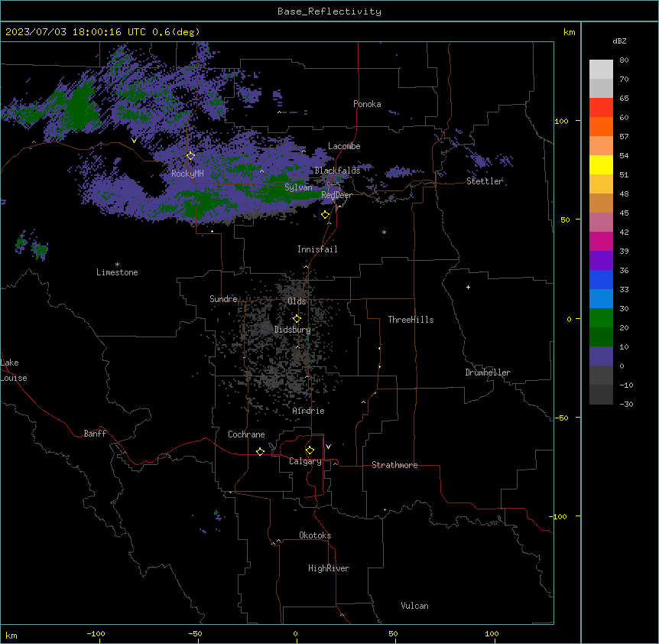Click the 80 value atop dBZ legend
The height and width of the screenshot is (644, 659).
(x=624, y=60)
